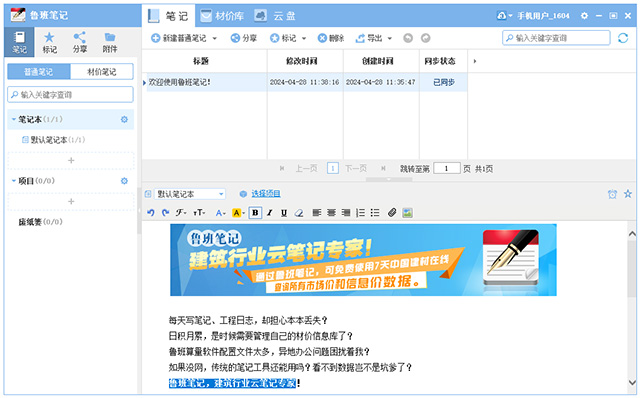
Task: Click the first gray back arrow in toolbar
Action: (408, 38)
